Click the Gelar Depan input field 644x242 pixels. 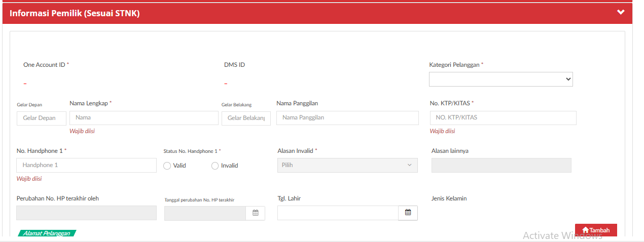[41, 118]
